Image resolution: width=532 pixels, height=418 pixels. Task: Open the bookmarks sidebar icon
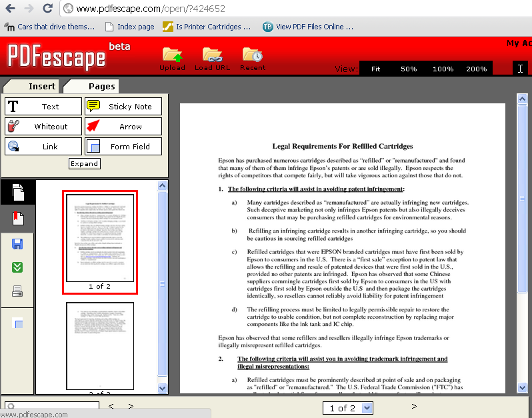[19, 218]
